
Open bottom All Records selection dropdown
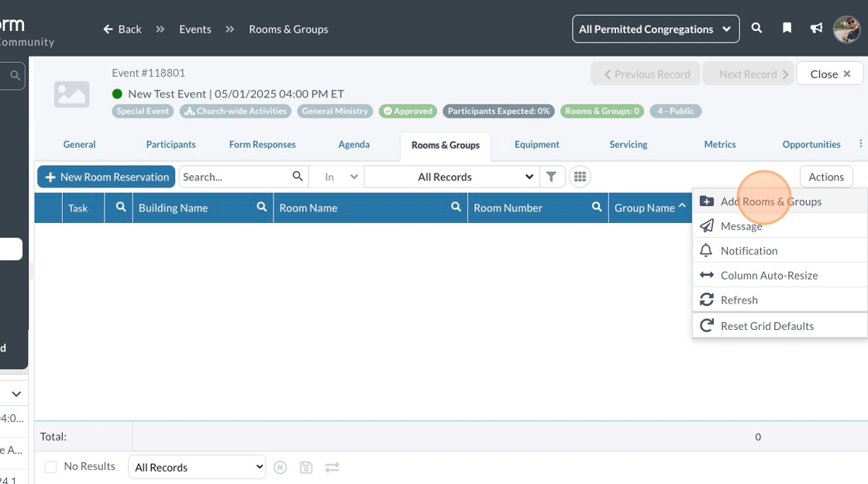click(197, 467)
